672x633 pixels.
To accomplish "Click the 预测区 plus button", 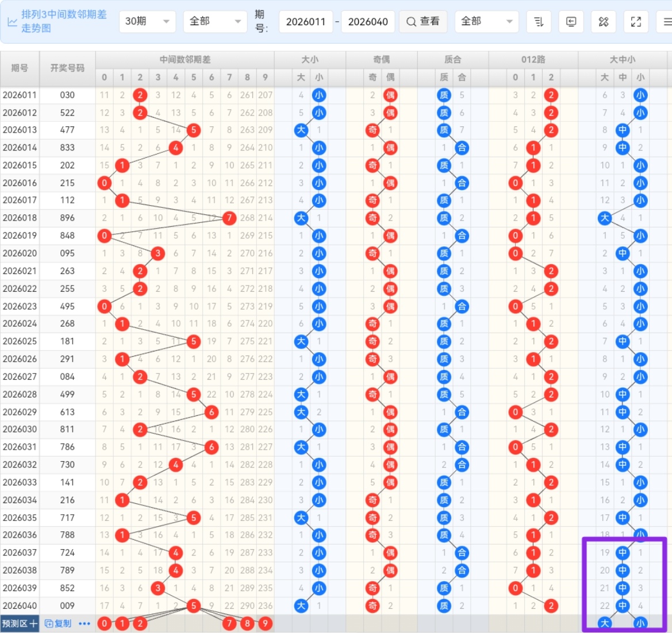I will click(20, 624).
